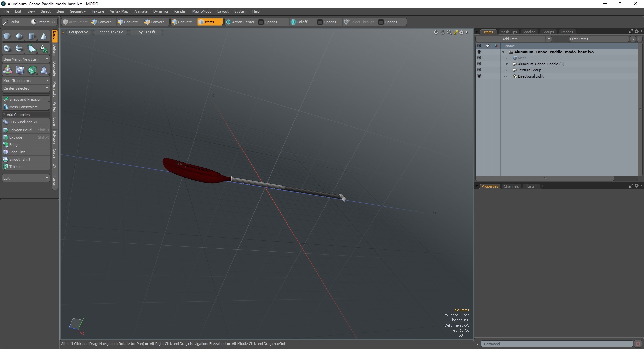Click the SDS Subdivide 2X tool

[x=26, y=122]
